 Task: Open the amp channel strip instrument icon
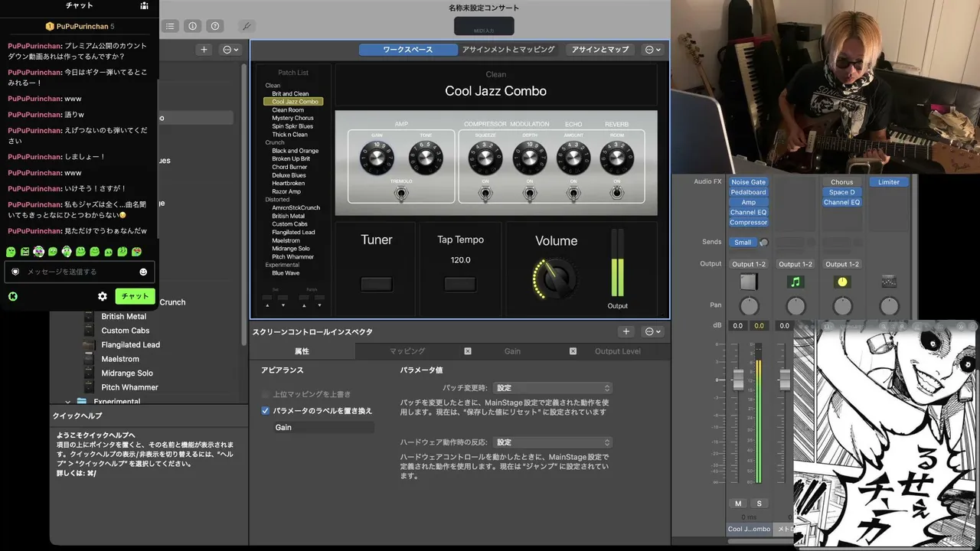tap(749, 282)
